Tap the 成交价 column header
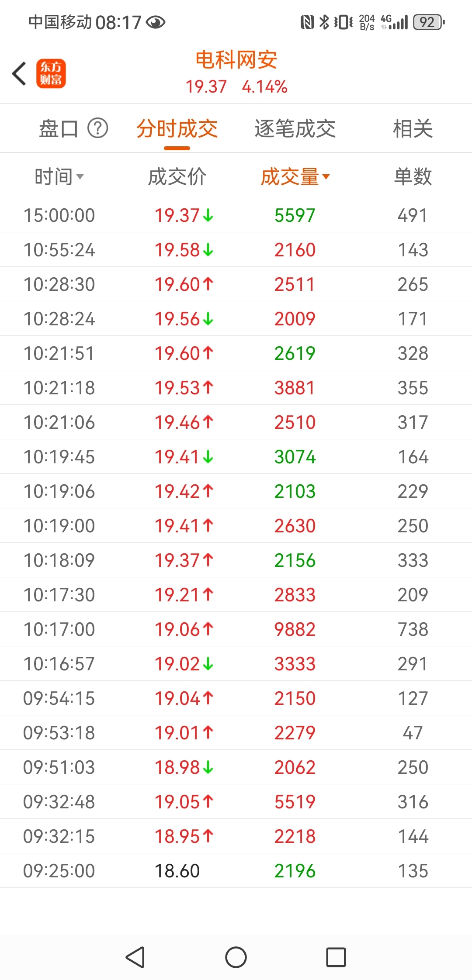Viewport: 472px width, 980px height. (x=177, y=176)
